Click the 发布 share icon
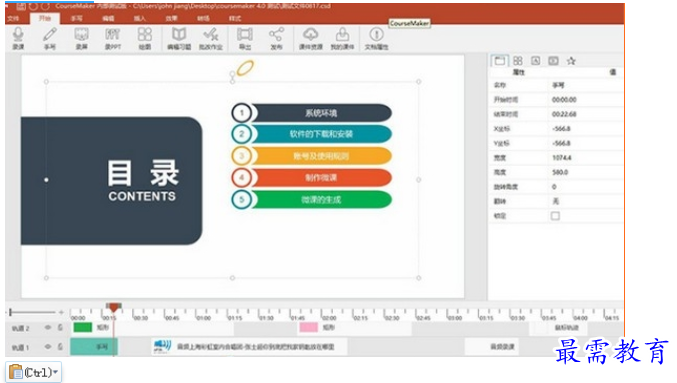 pos(276,38)
